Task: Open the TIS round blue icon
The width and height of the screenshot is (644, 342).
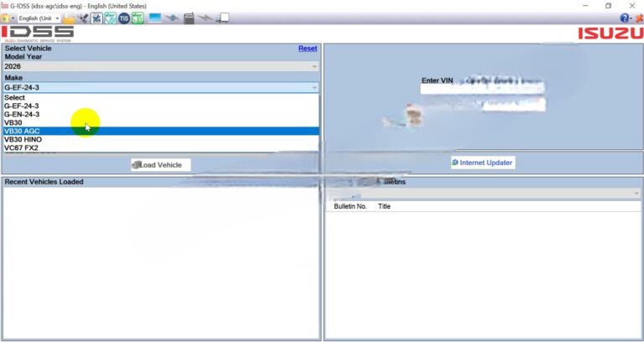Action: tap(124, 18)
